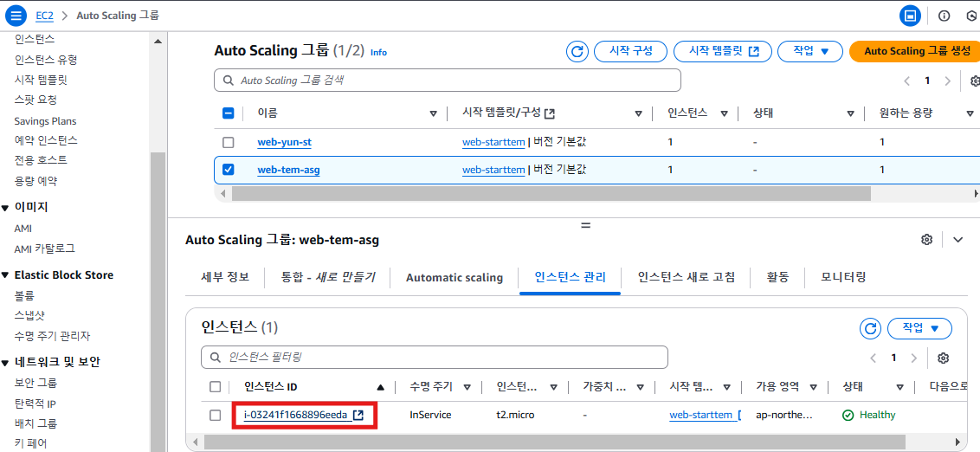Screen dimensions: 980x452
Task: Click the magnifier icon in the instance filter box
Action: (x=216, y=358)
